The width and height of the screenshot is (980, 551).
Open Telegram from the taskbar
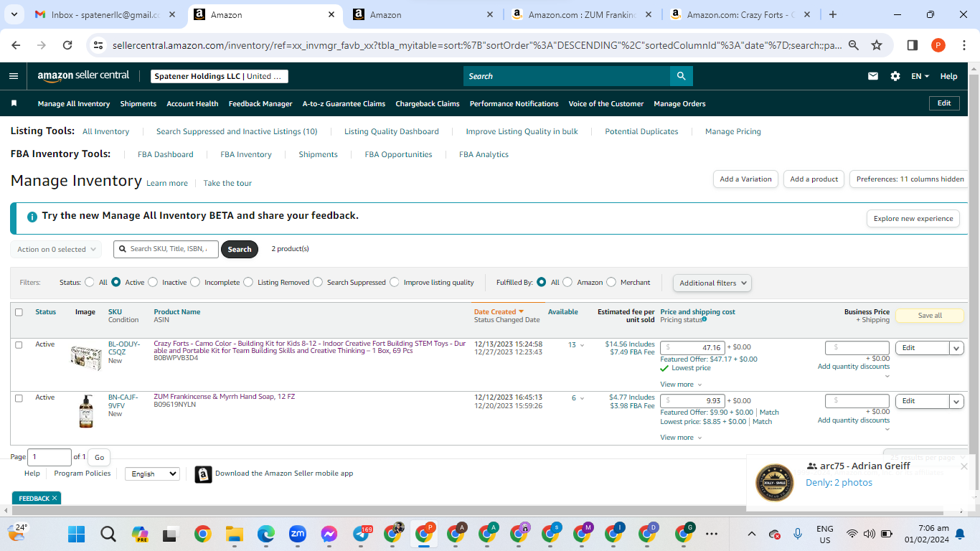(x=361, y=534)
